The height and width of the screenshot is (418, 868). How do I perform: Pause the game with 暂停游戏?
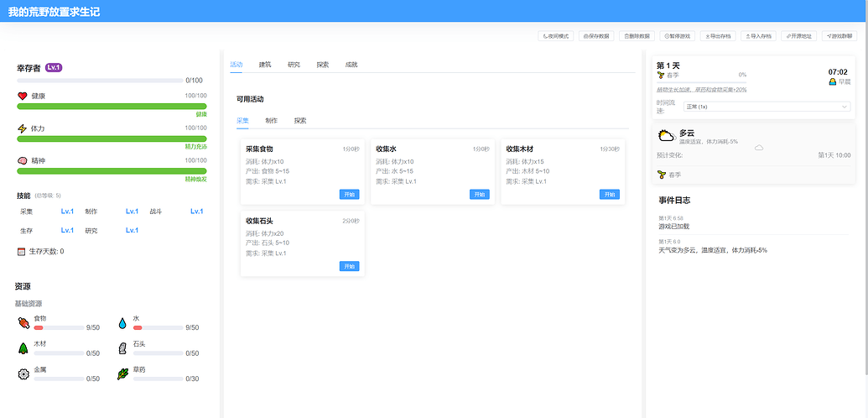point(678,36)
